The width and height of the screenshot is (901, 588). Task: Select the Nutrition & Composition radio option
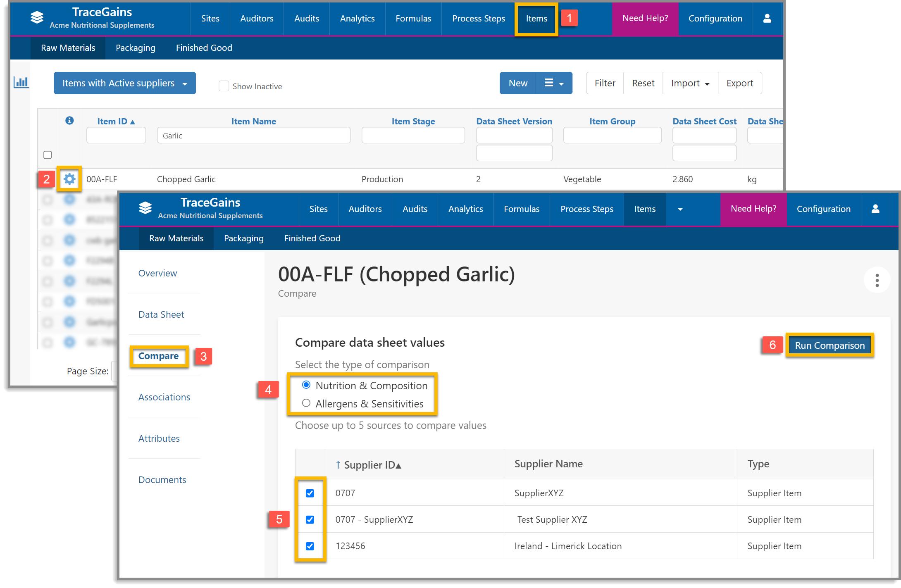(x=306, y=385)
